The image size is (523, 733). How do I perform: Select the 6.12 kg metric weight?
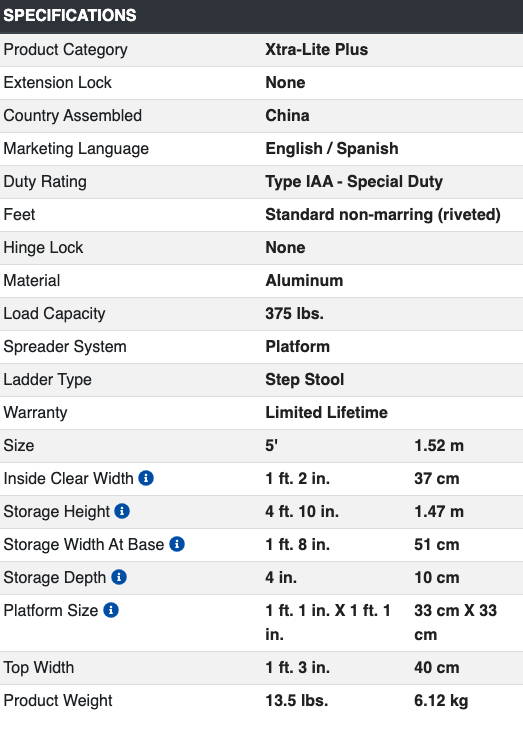coord(441,700)
